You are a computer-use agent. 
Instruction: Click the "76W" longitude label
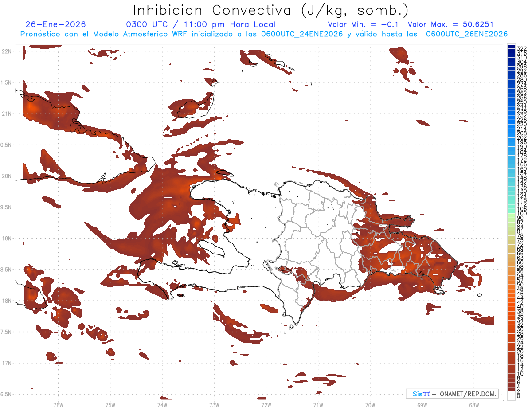58,405
